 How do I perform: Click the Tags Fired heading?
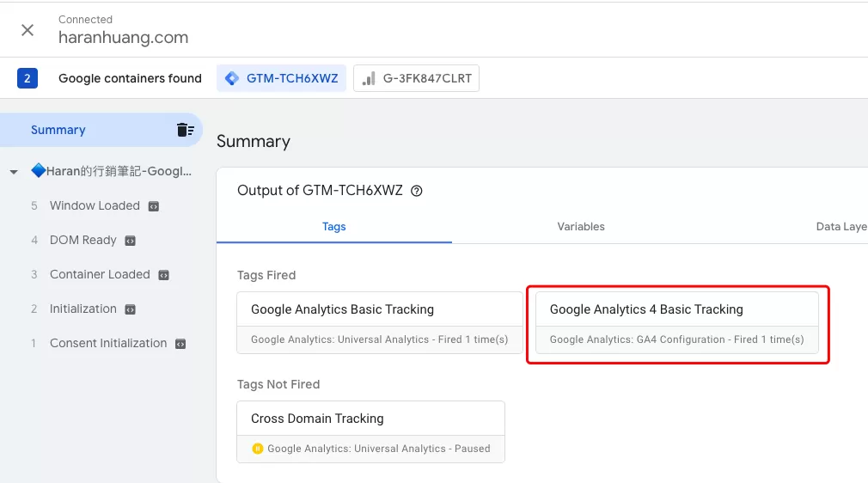266,275
